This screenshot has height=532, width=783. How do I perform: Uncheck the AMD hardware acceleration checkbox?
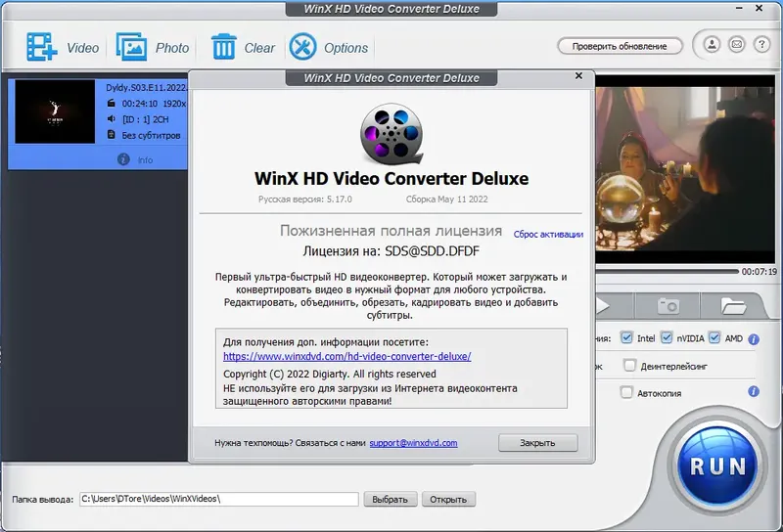(x=714, y=337)
